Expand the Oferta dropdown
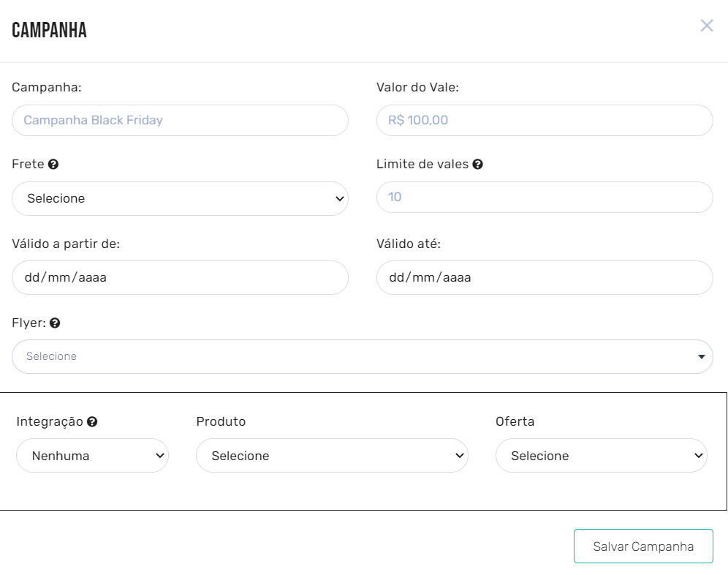The width and height of the screenshot is (728, 575). (x=601, y=456)
